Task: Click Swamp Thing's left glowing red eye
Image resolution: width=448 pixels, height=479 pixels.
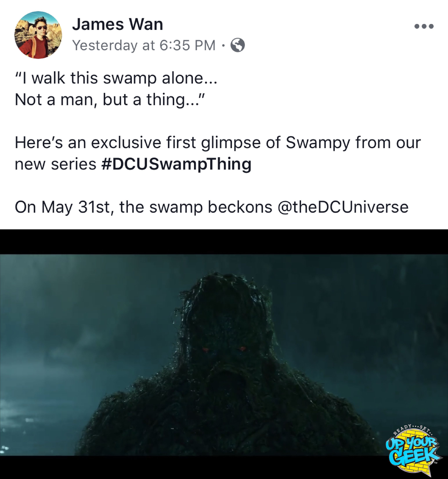Action: (x=205, y=349)
